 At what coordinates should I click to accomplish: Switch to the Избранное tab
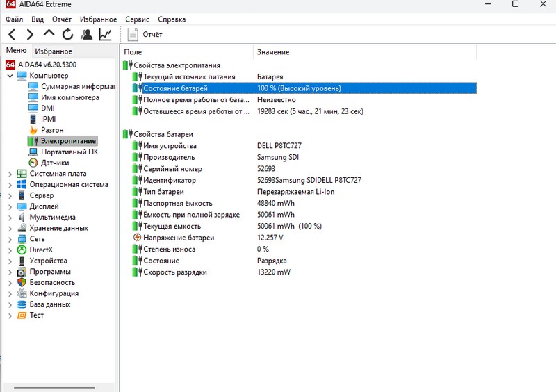pyautogui.click(x=54, y=51)
